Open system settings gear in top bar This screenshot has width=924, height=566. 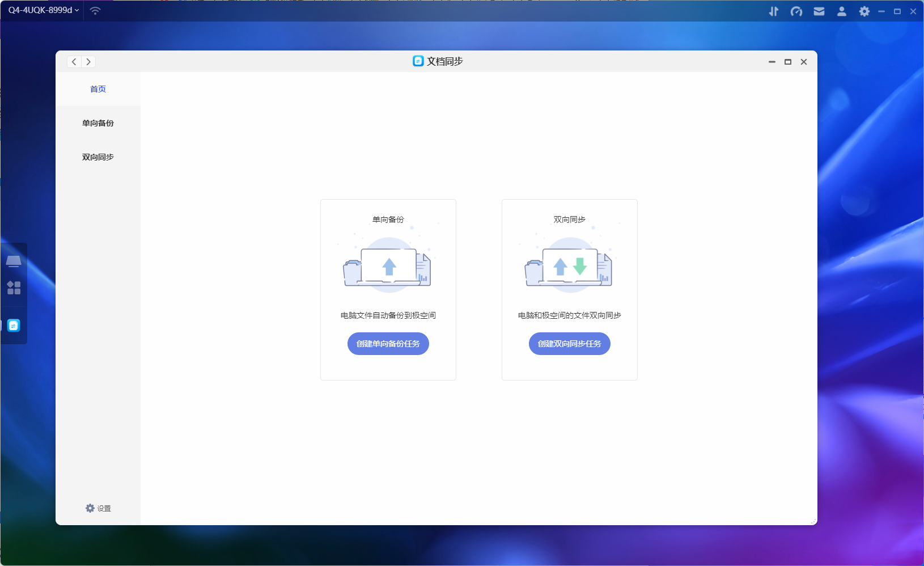864,11
